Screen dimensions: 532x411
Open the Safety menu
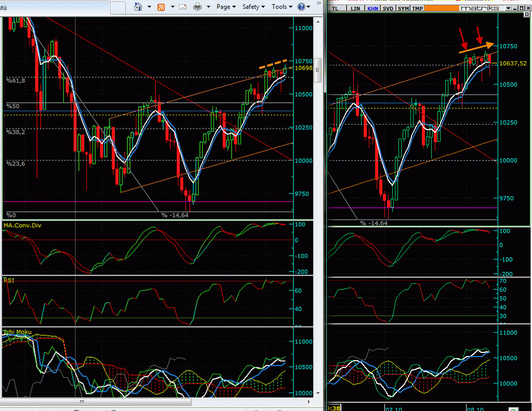pyautogui.click(x=254, y=6)
